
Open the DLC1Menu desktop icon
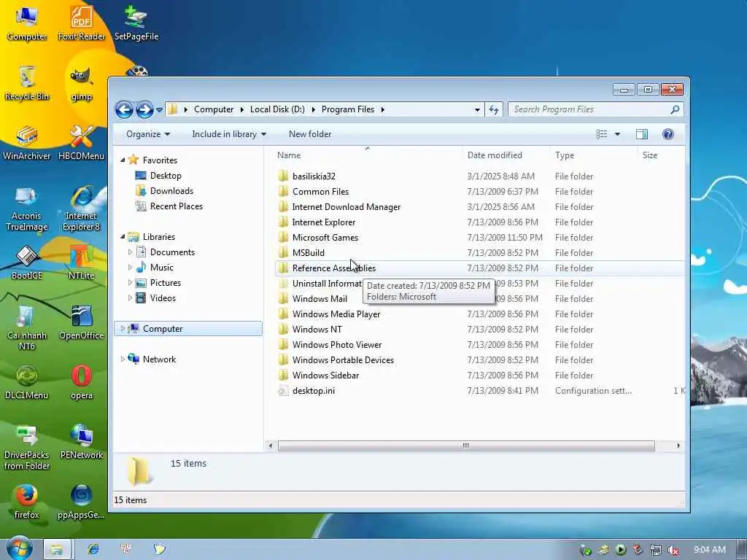click(27, 382)
